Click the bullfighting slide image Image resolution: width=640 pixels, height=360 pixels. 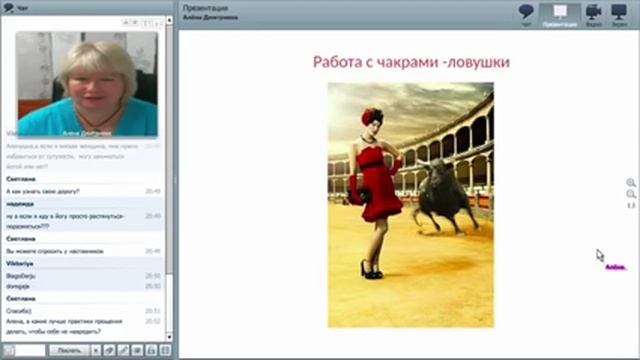pos(411,205)
